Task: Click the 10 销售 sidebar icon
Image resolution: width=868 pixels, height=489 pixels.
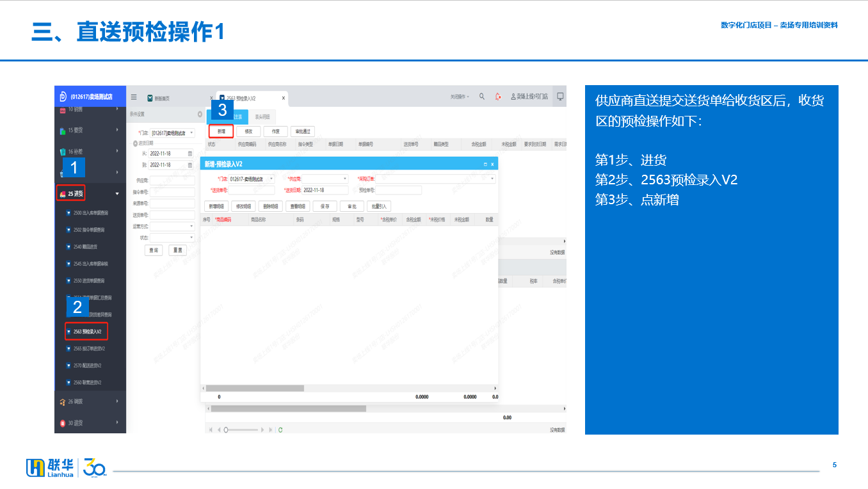Action: coord(62,110)
